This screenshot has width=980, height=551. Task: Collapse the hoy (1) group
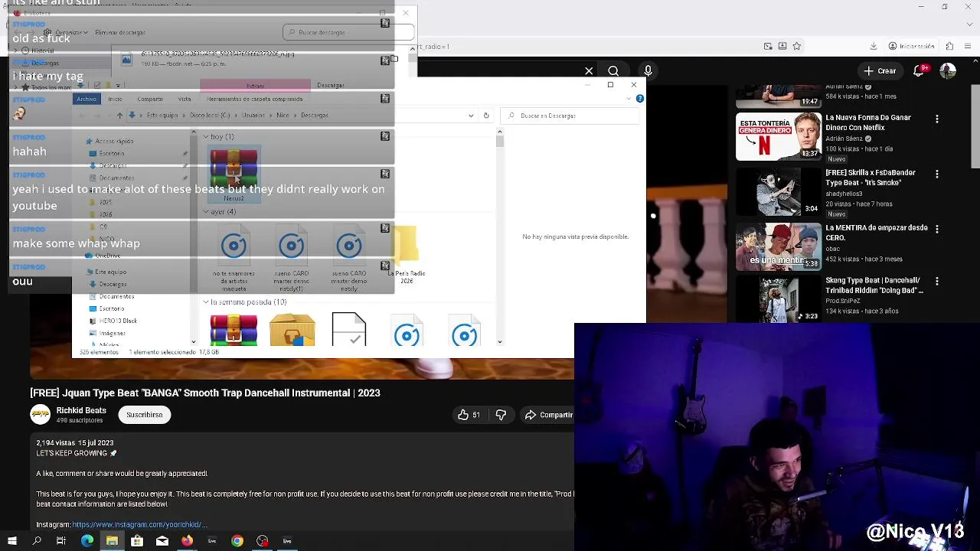206,137
